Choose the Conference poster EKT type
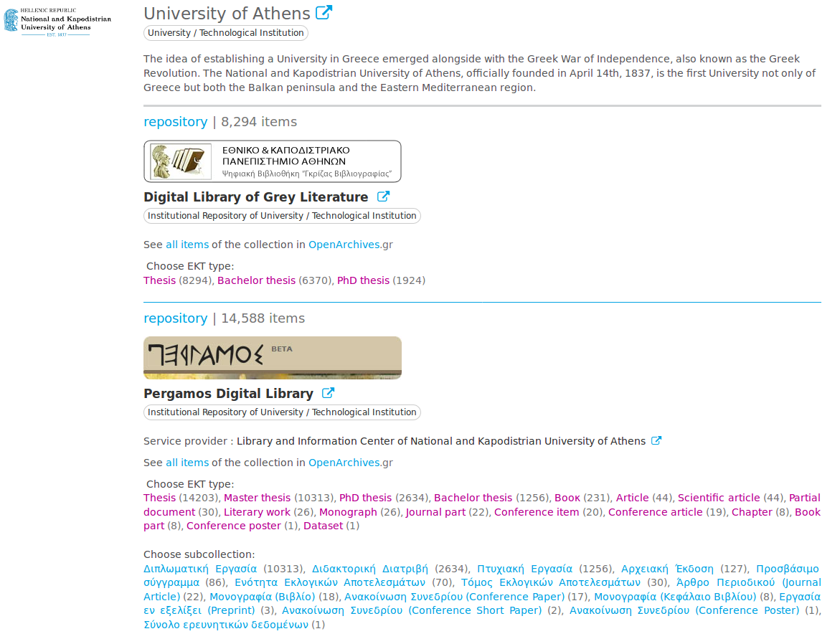The width and height of the screenshot is (840, 639). tap(233, 526)
